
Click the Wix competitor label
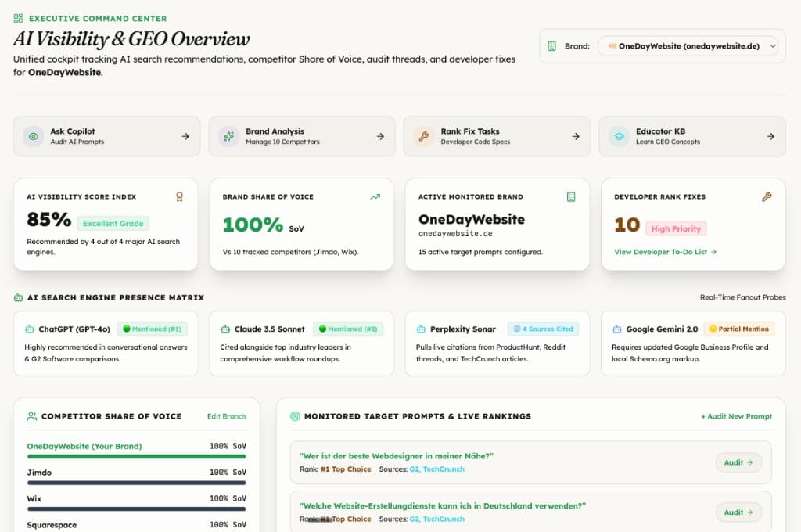[x=34, y=499]
